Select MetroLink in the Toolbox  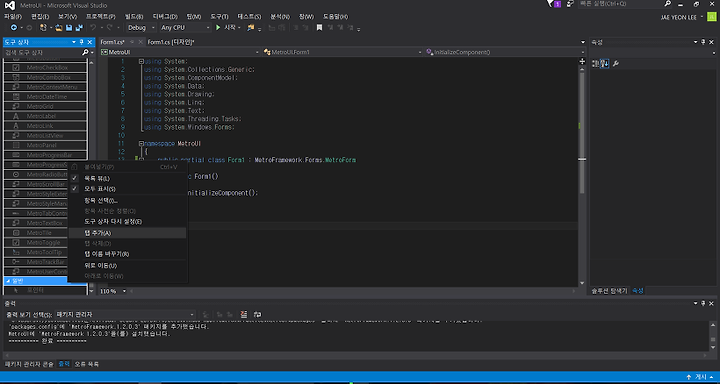(x=45, y=126)
